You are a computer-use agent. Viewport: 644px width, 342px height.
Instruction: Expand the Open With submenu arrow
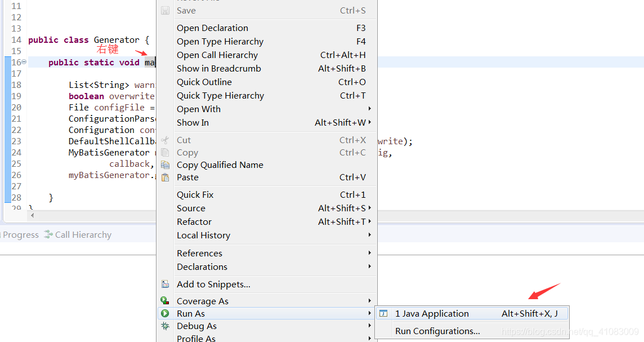coord(370,109)
